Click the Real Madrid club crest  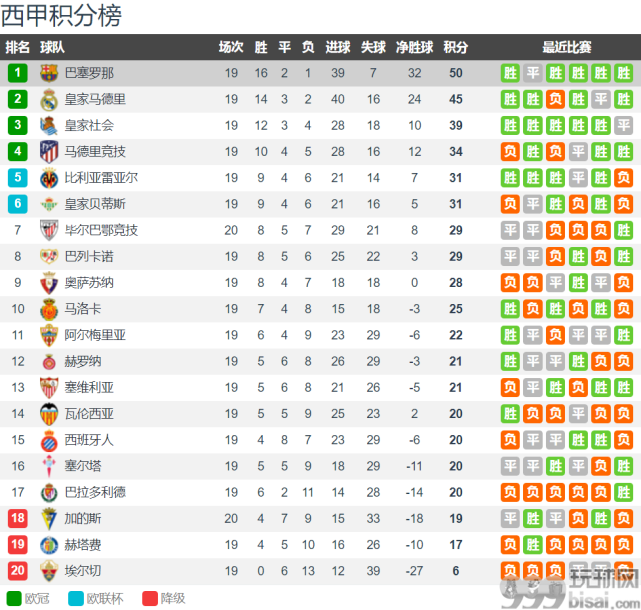pos(49,99)
